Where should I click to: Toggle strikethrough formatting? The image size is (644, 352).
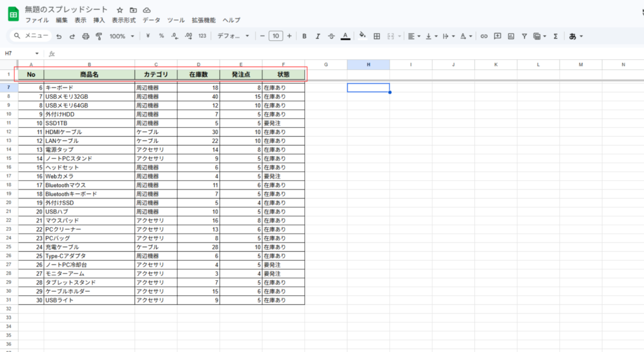pos(331,37)
